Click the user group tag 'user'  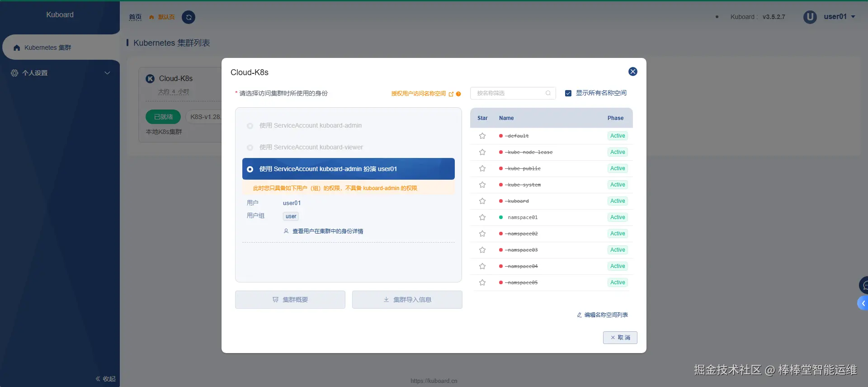(x=291, y=216)
